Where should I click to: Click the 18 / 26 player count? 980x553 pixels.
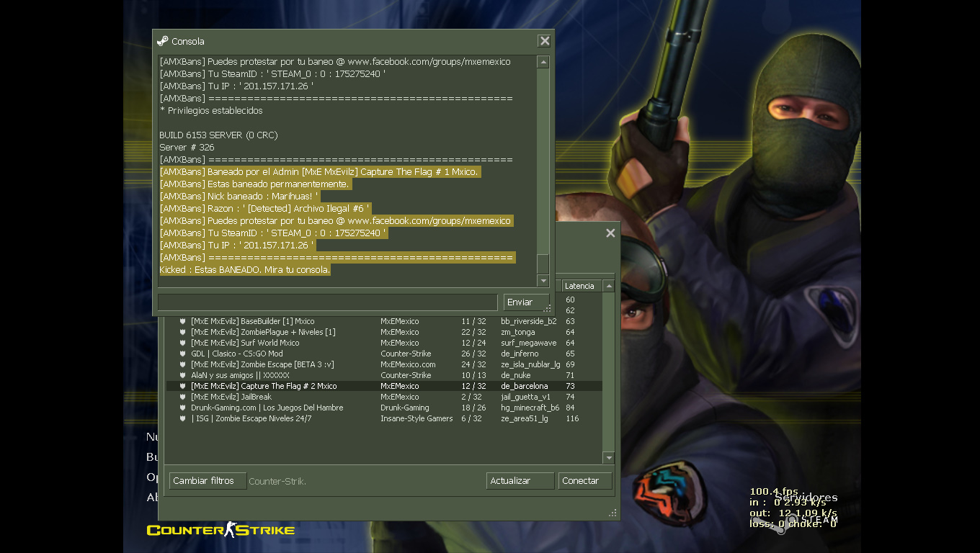(473, 408)
